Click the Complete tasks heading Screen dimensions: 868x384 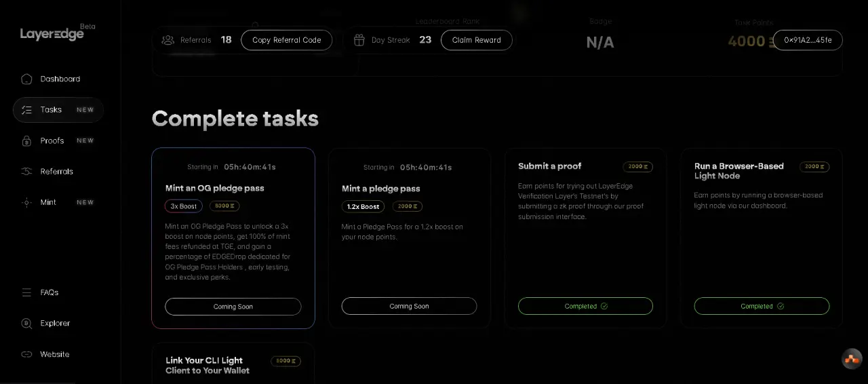coord(235,119)
